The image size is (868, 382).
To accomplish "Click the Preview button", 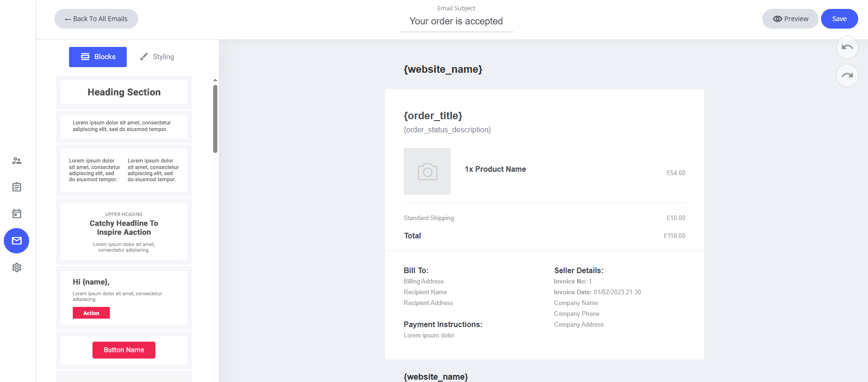I will 790,19.
